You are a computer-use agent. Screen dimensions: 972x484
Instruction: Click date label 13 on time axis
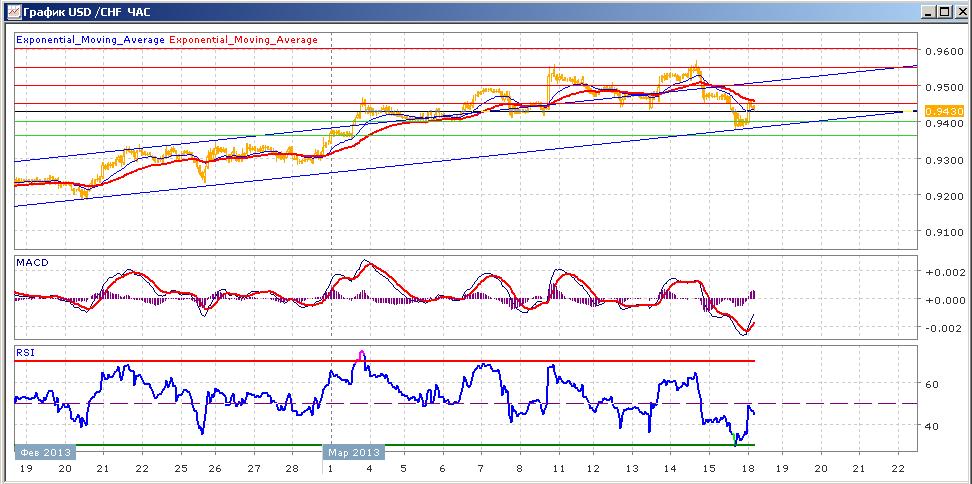(631, 469)
